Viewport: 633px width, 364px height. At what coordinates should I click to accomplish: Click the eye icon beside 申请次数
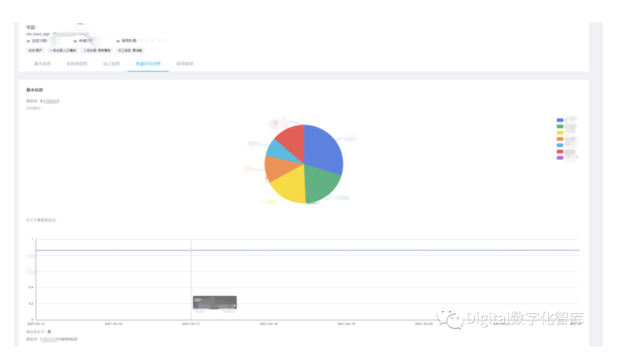click(75, 41)
